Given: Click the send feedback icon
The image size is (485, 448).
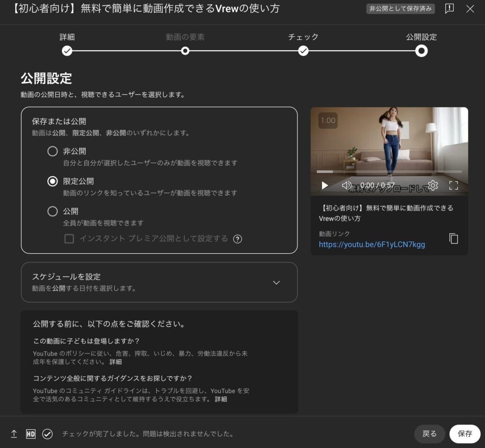Looking at the screenshot, I should [x=449, y=9].
